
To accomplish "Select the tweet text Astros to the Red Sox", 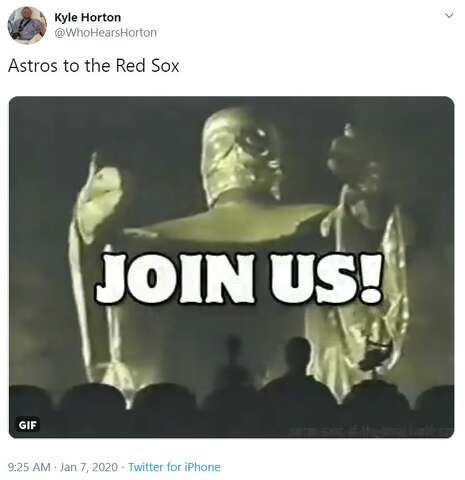I will click(94, 65).
